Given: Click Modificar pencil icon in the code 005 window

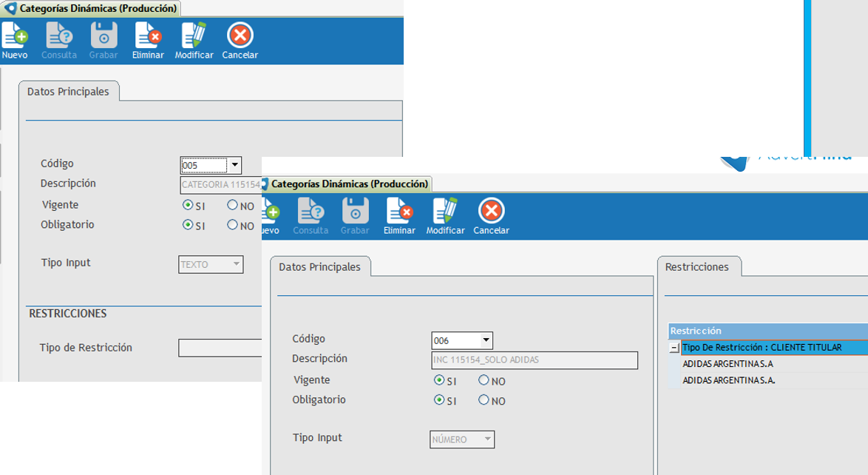Looking at the screenshot, I should (194, 36).
